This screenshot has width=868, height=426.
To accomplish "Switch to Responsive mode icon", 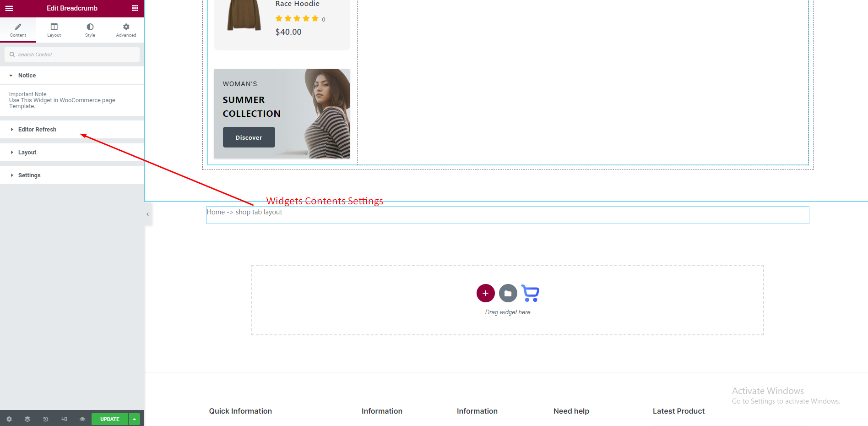I will [64, 419].
